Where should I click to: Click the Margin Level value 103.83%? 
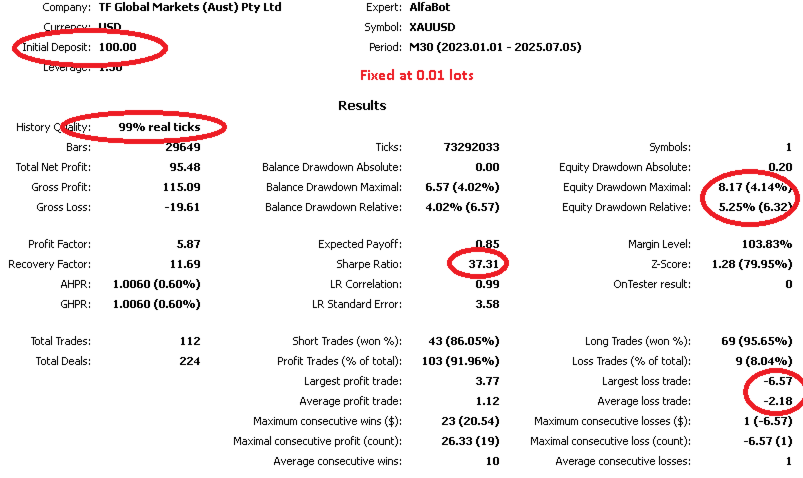click(765, 244)
